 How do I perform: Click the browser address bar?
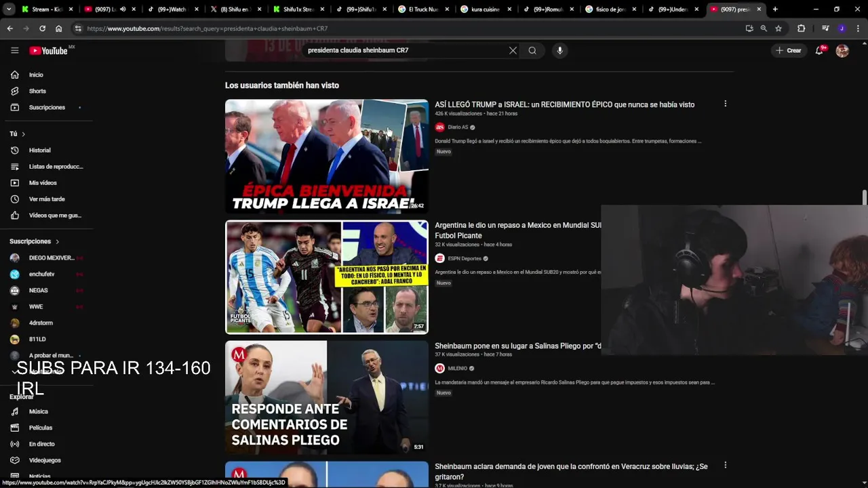(x=407, y=28)
